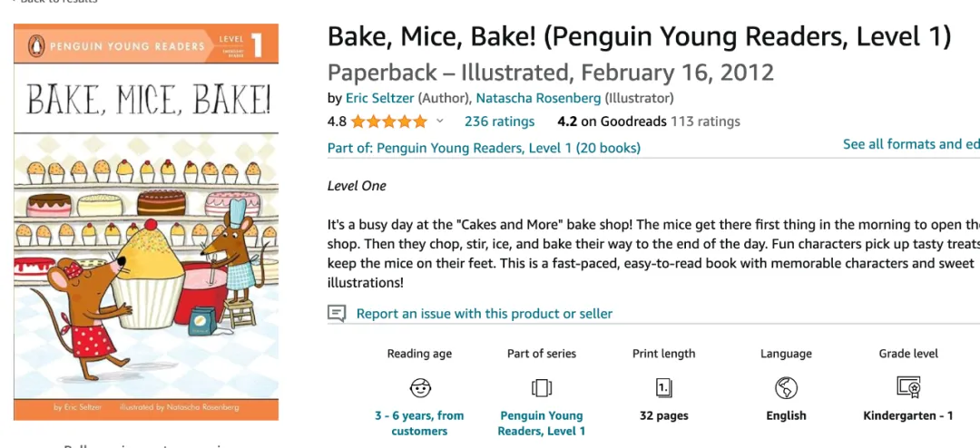Viewport: 980px width, 448px height.
Task: Click the report issue speech bubble icon
Action: (337, 313)
